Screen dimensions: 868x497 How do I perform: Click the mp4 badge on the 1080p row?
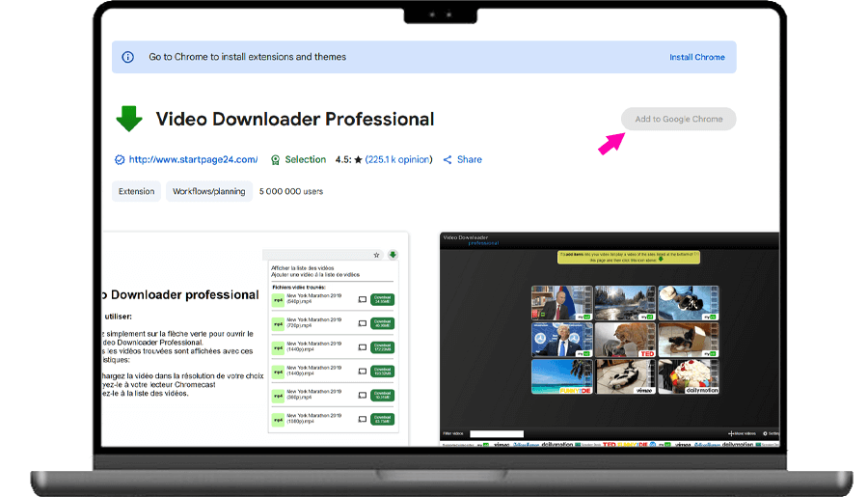click(x=278, y=420)
